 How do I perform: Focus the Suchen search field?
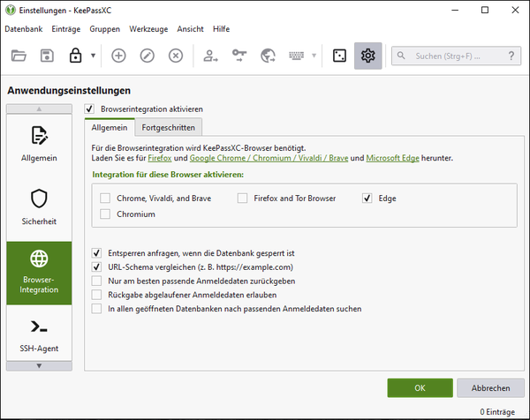[x=456, y=56]
